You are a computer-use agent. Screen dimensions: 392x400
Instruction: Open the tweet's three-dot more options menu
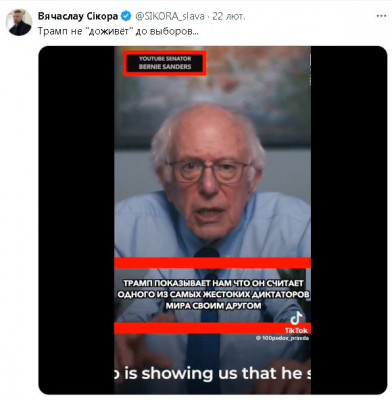(x=381, y=16)
